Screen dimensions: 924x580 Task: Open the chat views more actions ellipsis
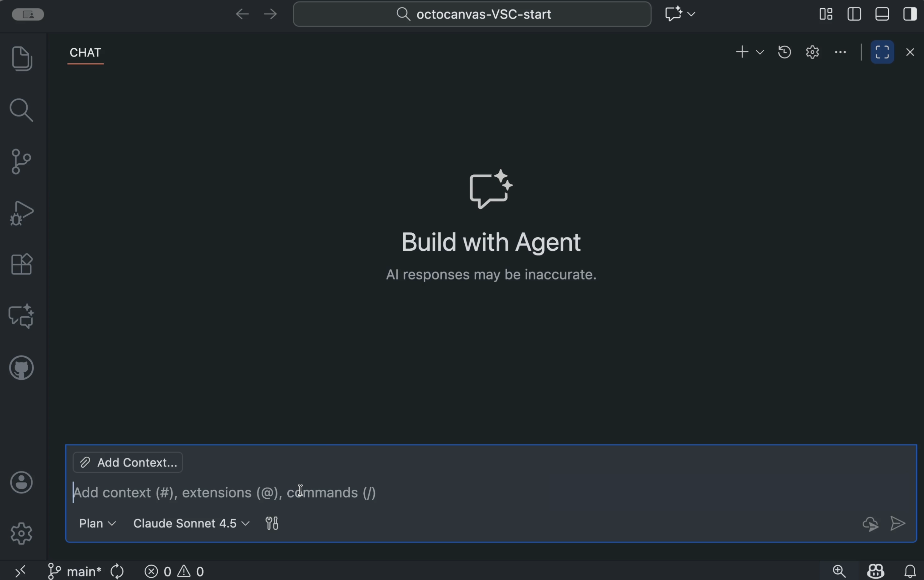coord(840,52)
